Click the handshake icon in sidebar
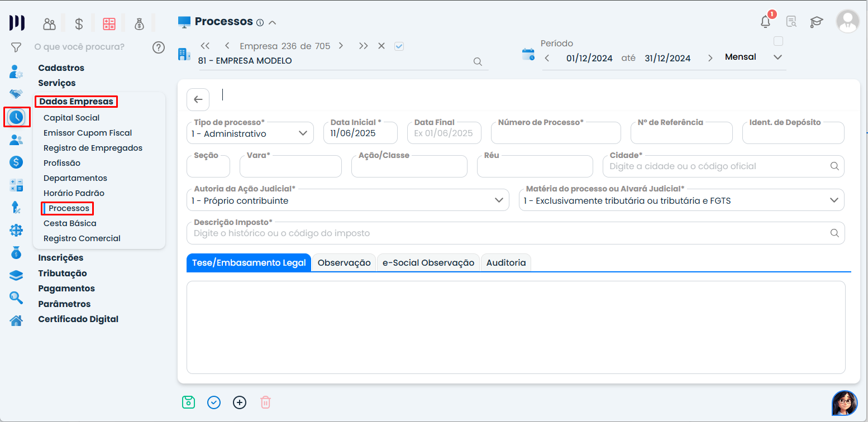 click(x=16, y=94)
